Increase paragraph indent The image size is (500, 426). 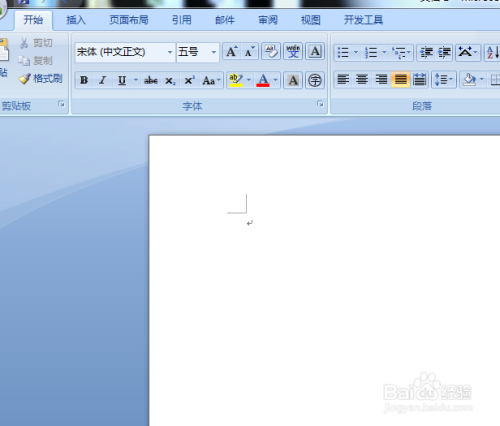[x=444, y=52]
